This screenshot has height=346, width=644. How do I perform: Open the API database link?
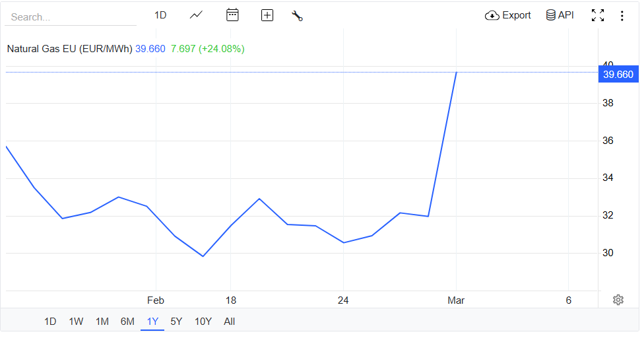click(560, 15)
